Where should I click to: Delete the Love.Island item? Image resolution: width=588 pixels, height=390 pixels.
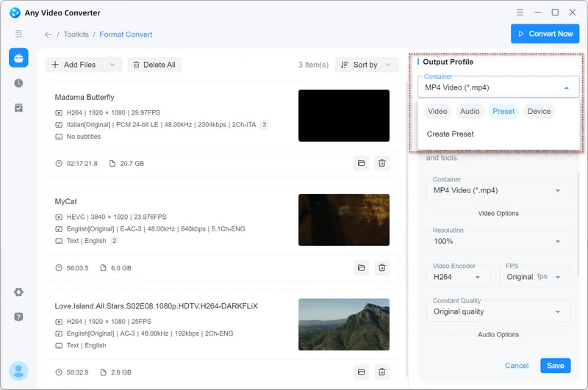[x=381, y=372]
